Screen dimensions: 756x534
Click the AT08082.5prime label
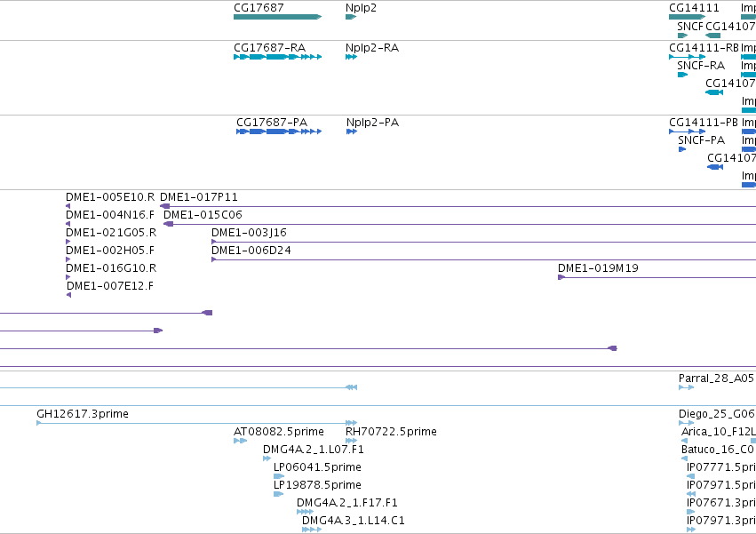pyautogui.click(x=279, y=432)
